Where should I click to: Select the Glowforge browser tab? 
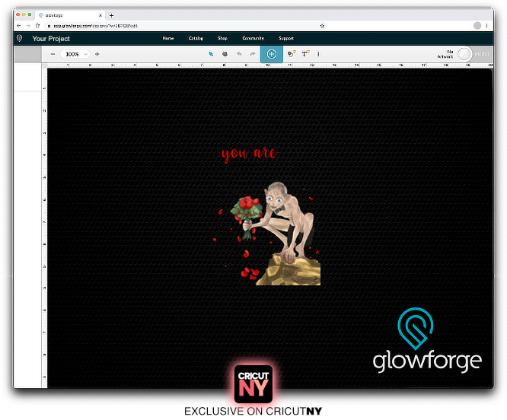click(69, 15)
